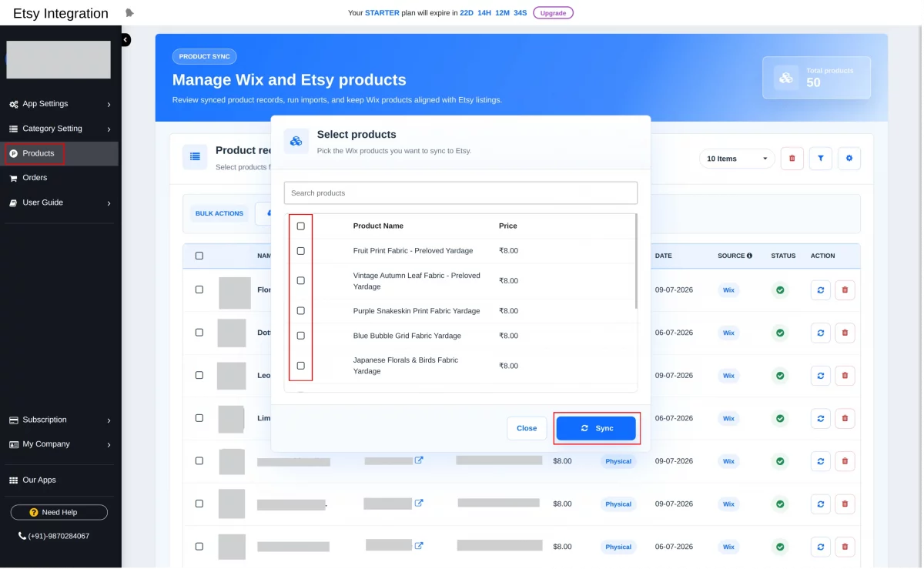
Task: Click the boxes icon in Select products dialog
Action: click(296, 141)
